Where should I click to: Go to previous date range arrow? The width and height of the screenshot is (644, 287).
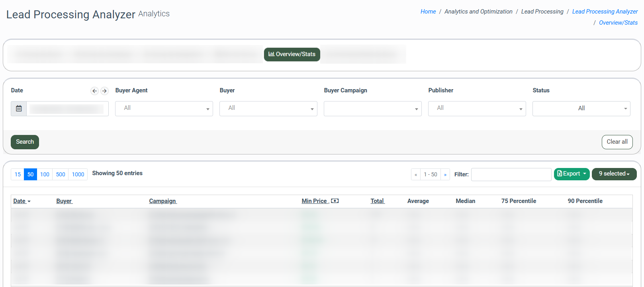coord(94,91)
